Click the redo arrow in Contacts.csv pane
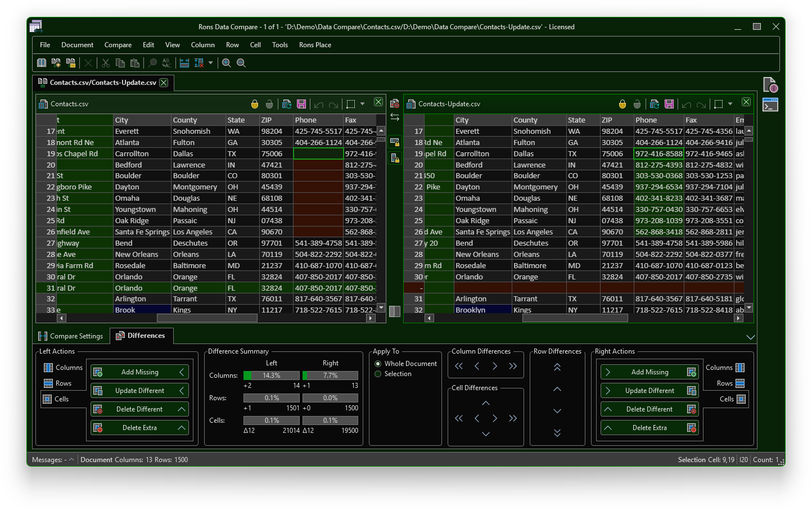 coord(333,105)
